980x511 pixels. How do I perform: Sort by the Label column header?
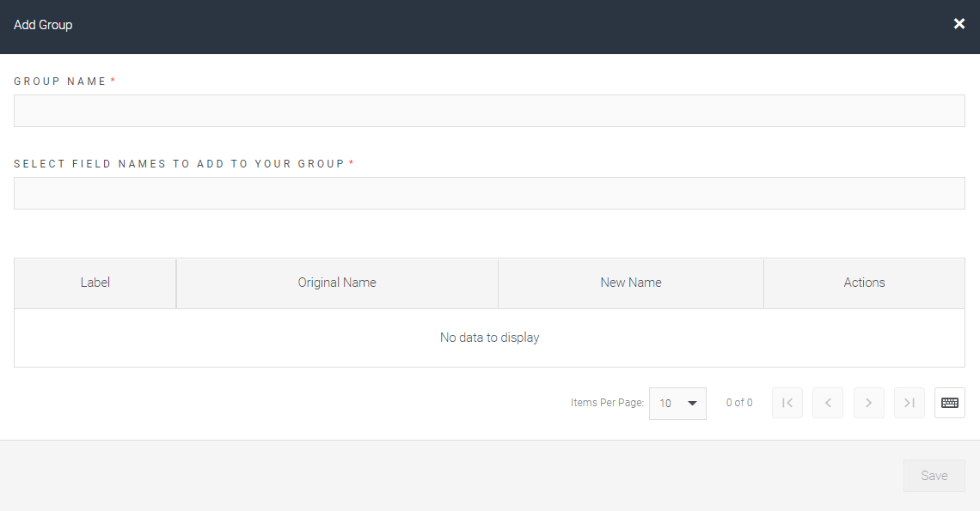95,283
